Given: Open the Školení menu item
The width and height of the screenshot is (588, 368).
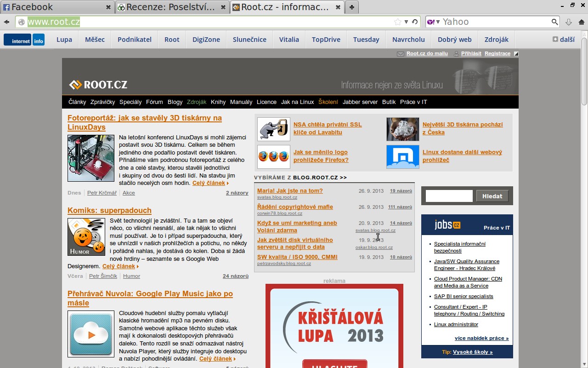Looking at the screenshot, I should (328, 102).
